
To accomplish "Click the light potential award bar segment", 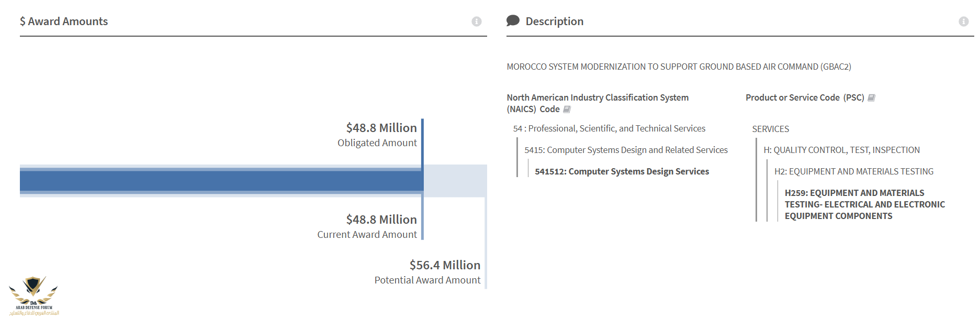I will [x=455, y=181].
